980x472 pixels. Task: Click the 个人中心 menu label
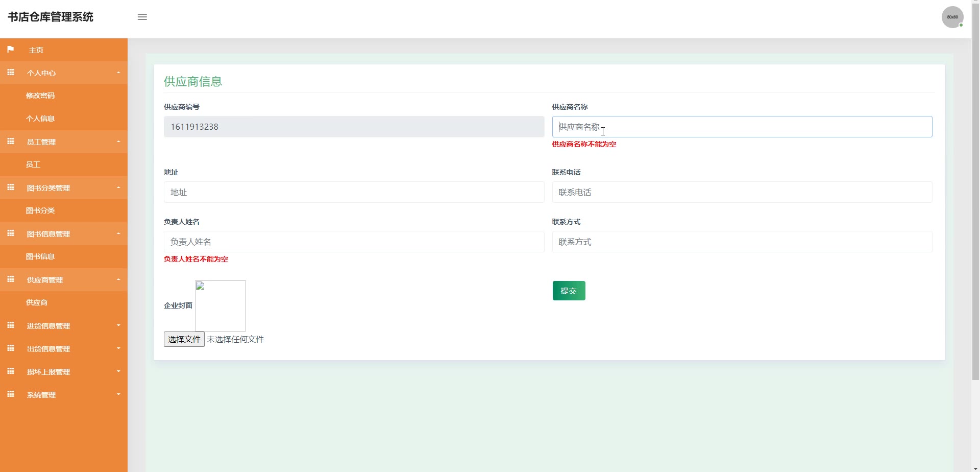[x=41, y=73]
